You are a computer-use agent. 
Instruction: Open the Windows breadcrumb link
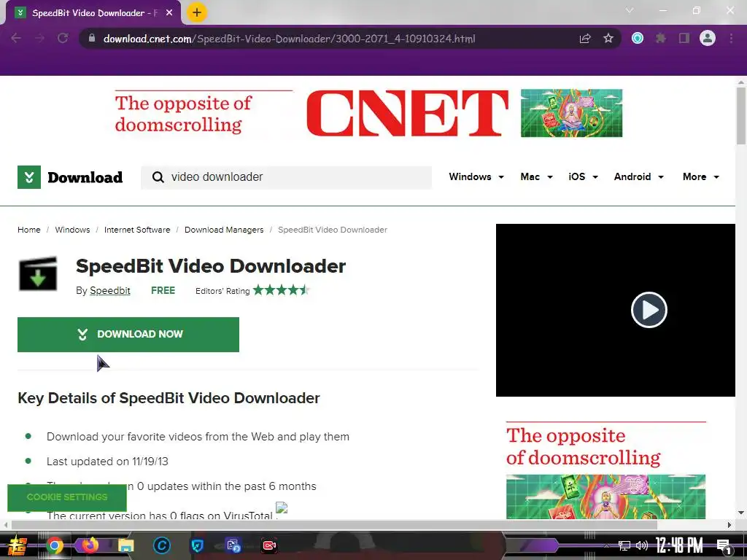[x=72, y=230]
